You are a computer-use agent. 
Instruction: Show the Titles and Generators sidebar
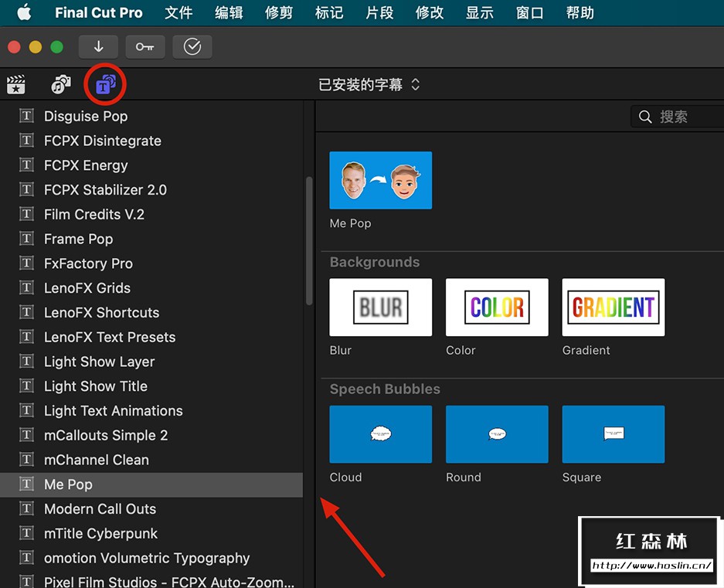pyautogui.click(x=105, y=84)
